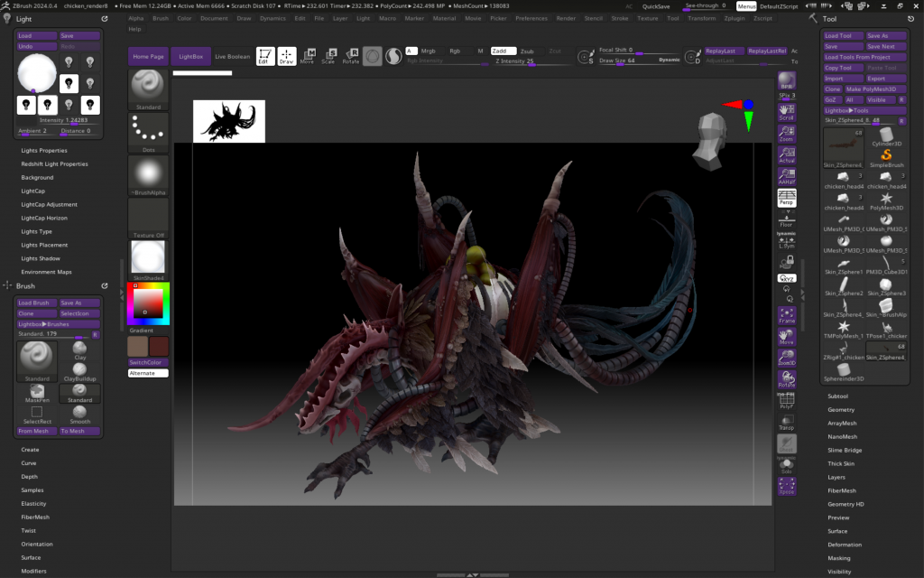The image size is (924, 578).
Task: Go to the Home Page
Action: point(149,57)
